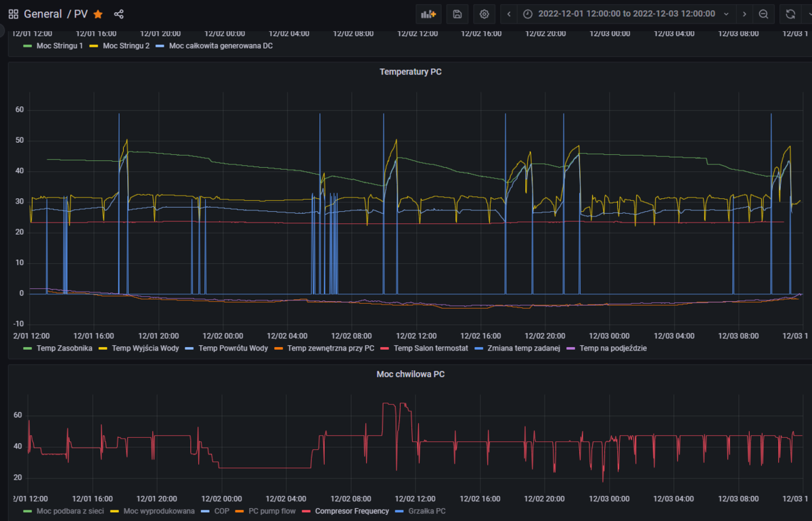Open the dashboard search grid icon
This screenshot has height=521, width=812.
tap(13, 14)
